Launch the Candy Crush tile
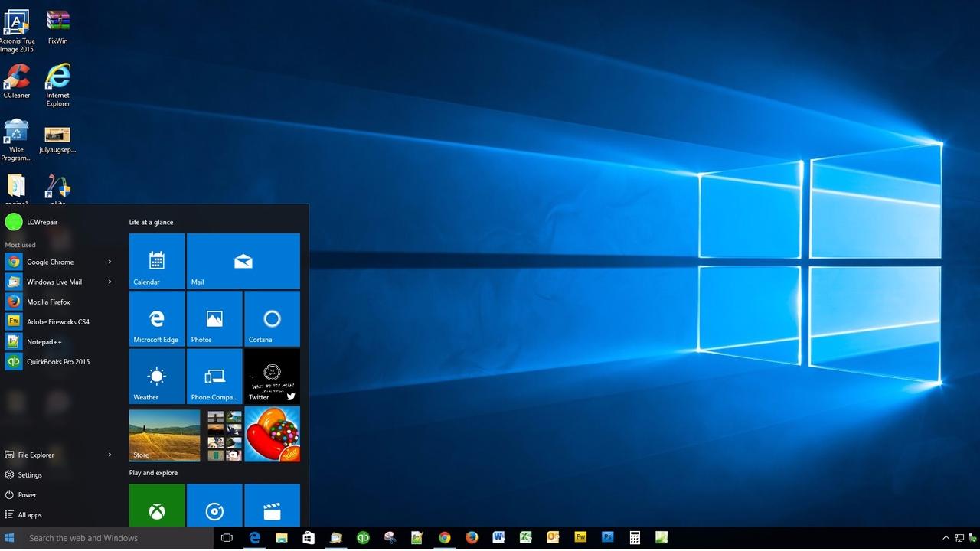Screen dimensions: 980x551 (272, 435)
